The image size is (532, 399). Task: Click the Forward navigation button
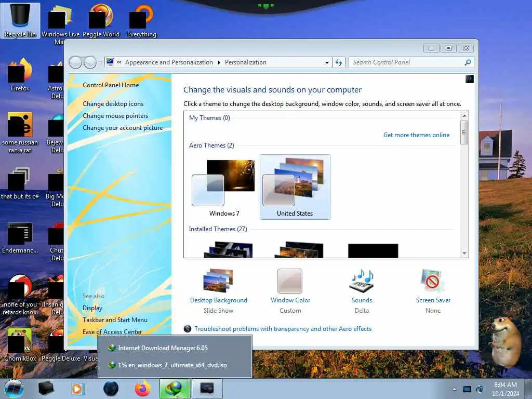[x=90, y=62]
